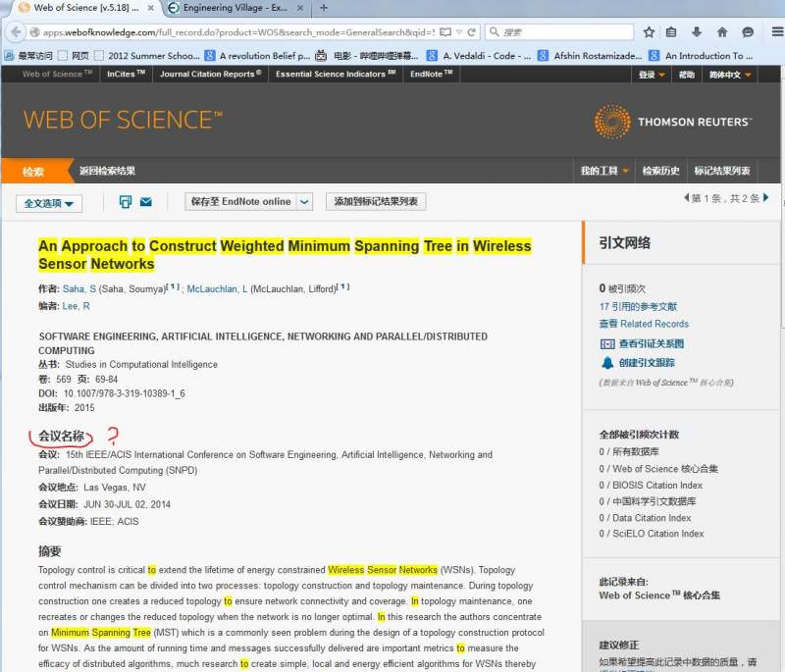Open 17 引用的参考文献 link
The height and width of the screenshot is (672, 785).
point(638,306)
